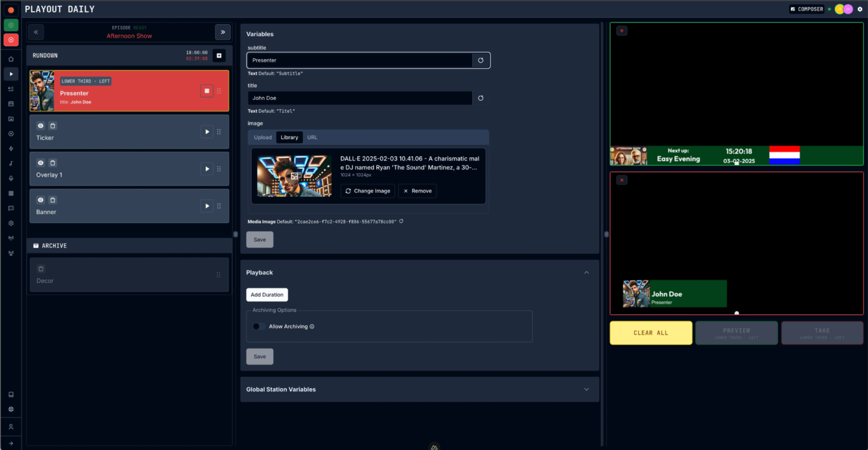Image resolution: width=868 pixels, height=450 pixels.
Task: Open the user profile icon in sidebar
Action: 11,426
